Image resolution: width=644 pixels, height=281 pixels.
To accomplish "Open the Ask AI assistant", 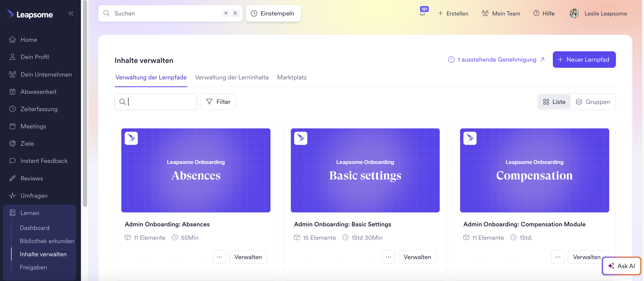I will tap(621, 266).
